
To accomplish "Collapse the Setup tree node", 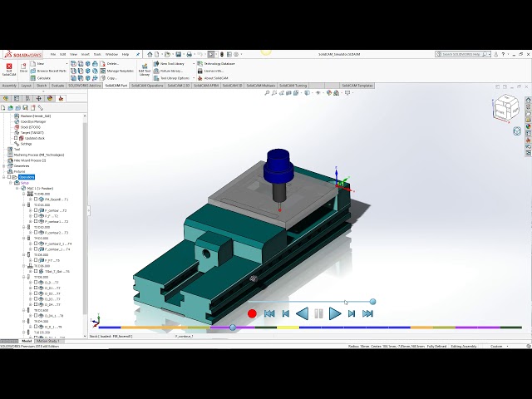I will [x=11, y=183].
